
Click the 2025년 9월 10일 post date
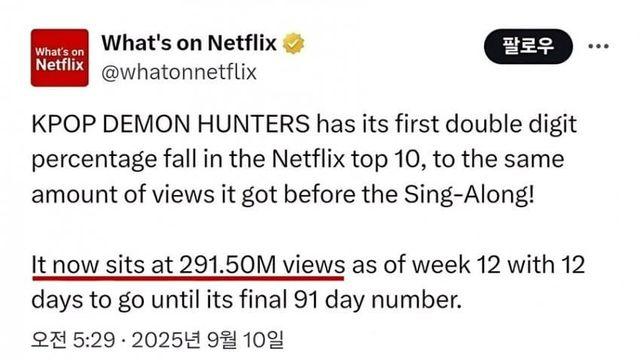point(208,340)
